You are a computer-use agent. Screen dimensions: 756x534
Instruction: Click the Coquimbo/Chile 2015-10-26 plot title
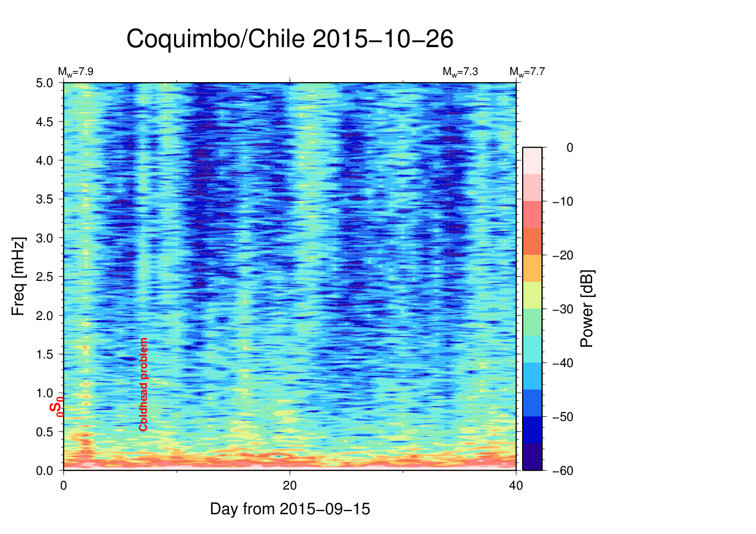(x=290, y=39)
